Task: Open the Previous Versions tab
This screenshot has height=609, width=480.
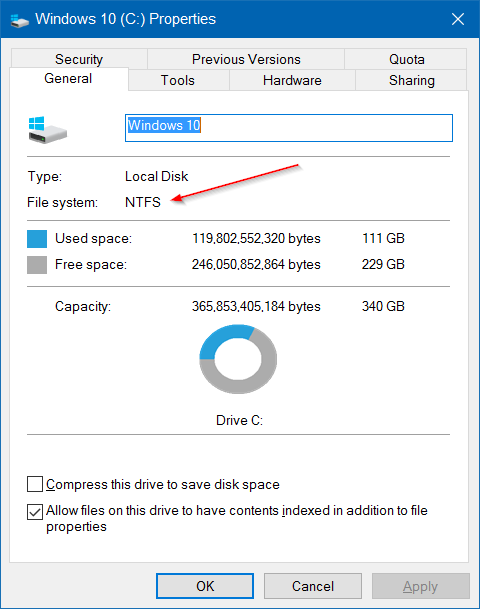Action: [x=246, y=59]
